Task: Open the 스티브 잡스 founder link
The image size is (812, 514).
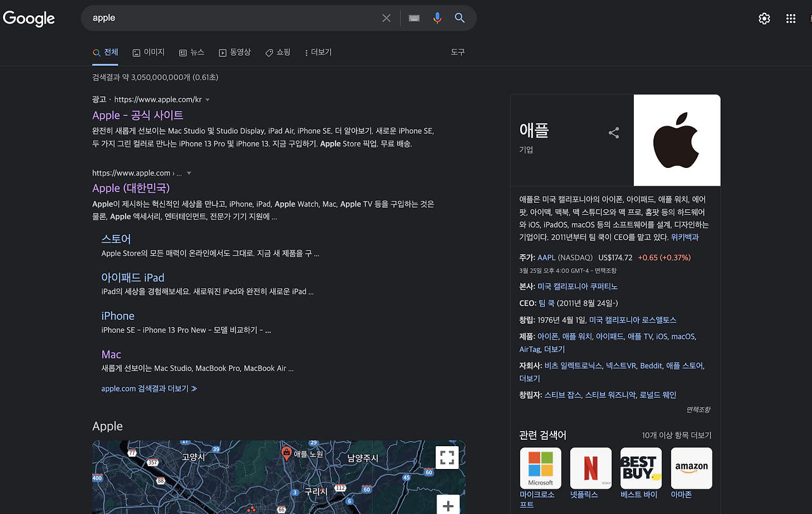Action: pyautogui.click(x=563, y=395)
